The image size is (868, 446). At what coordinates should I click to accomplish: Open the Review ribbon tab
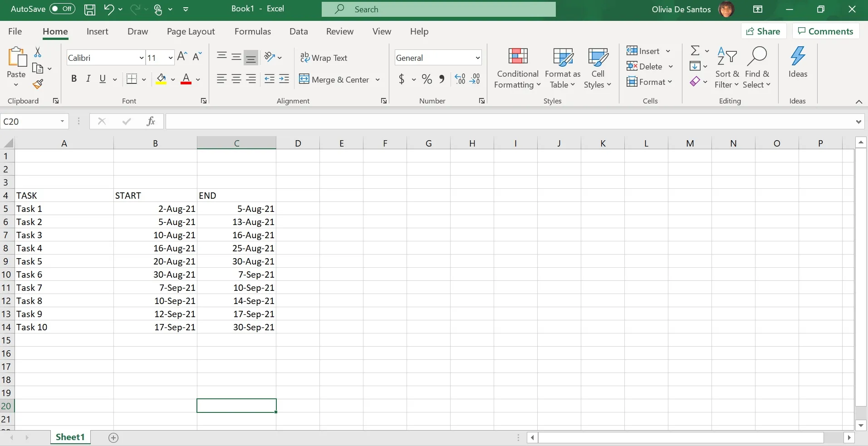click(340, 31)
